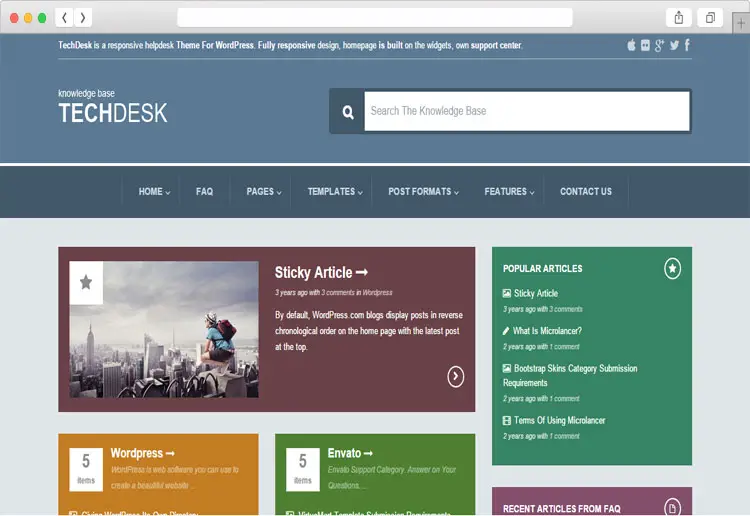
Task: Click the browser forward arrow
Action: [83, 18]
